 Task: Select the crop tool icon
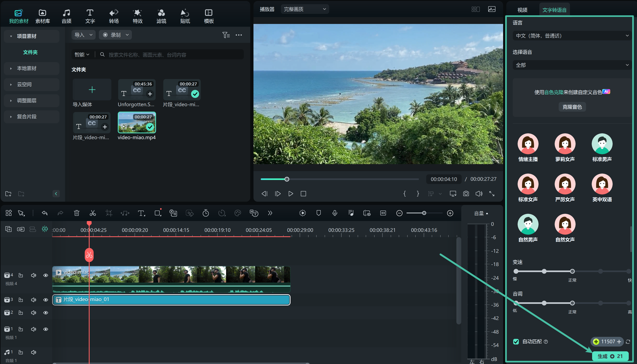pos(109,213)
